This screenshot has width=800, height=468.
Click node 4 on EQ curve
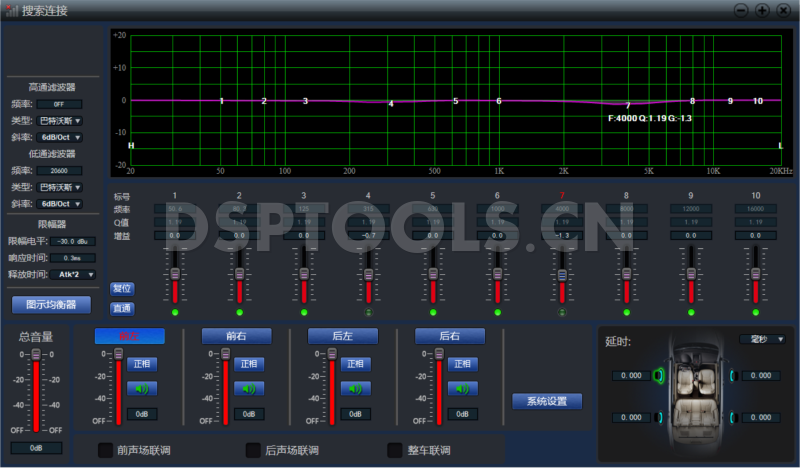tap(391, 104)
